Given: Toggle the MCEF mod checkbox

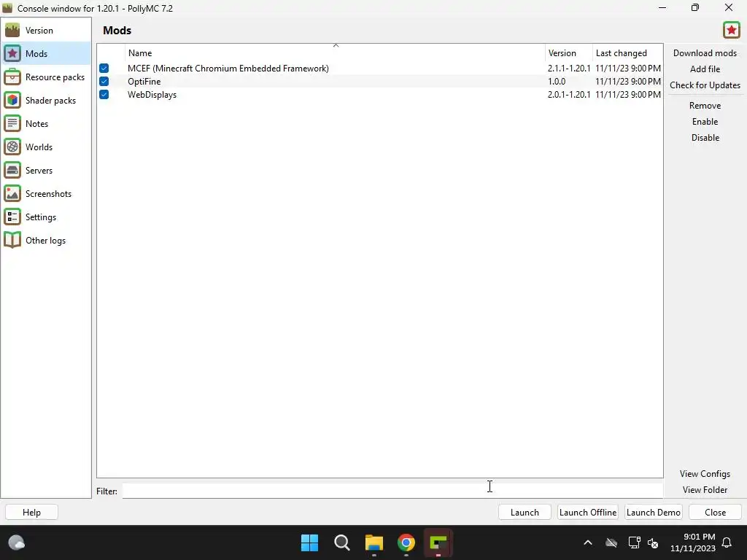Looking at the screenshot, I should (x=104, y=68).
